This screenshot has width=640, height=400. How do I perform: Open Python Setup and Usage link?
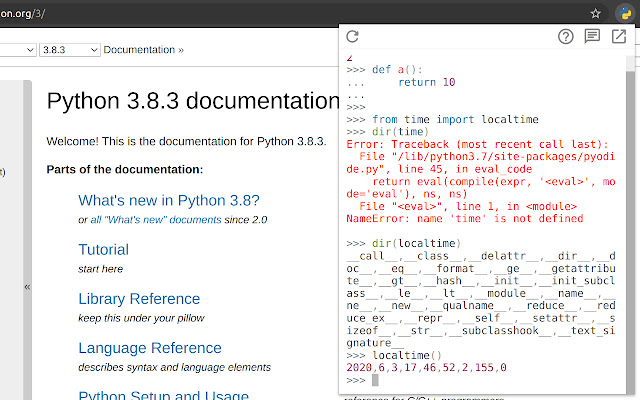pyautogui.click(x=163, y=393)
